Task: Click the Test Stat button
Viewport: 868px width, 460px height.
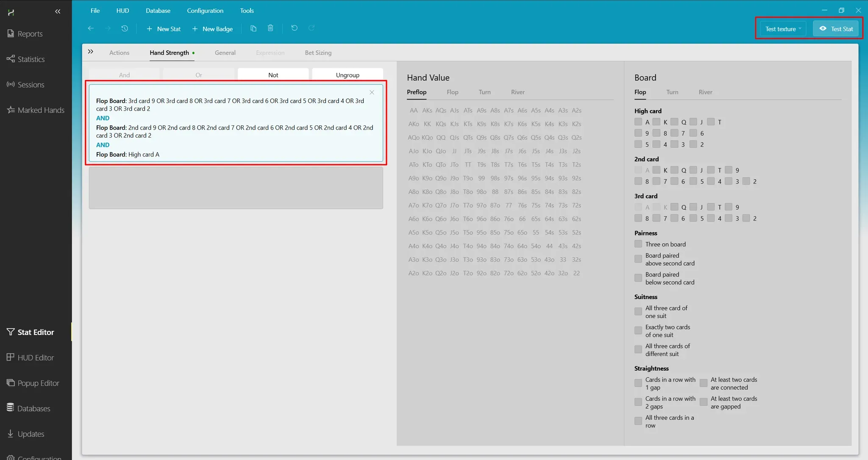Action: pos(836,29)
